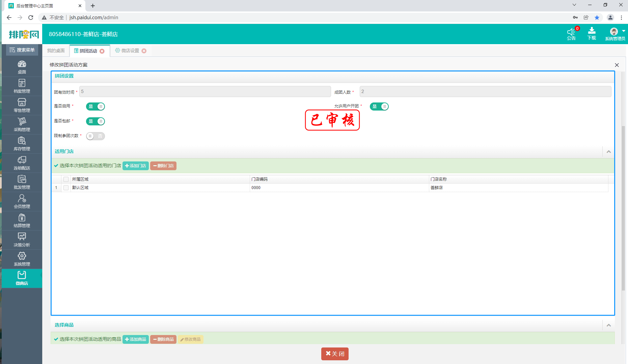Collapse the 选择商品 section
The height and width of the screenshot is (364, 628).
pos(609,325)
